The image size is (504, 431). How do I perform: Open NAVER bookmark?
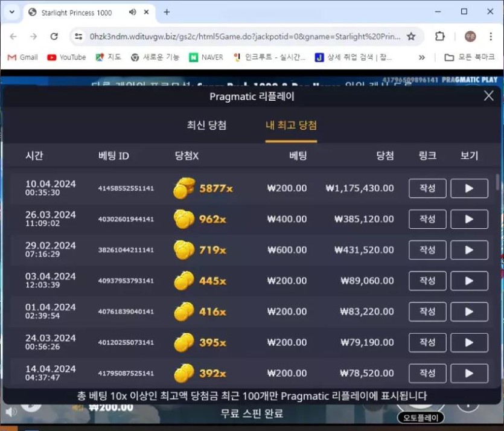pyautogui.click(x=206, y=57)
